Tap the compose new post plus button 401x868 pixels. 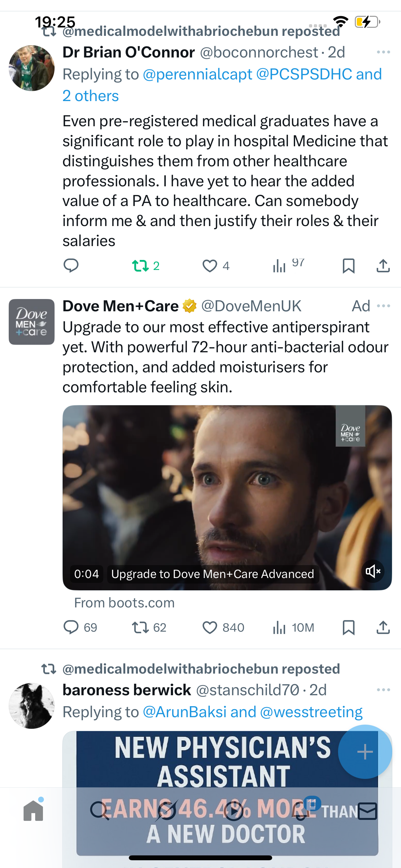pos(365,752)
